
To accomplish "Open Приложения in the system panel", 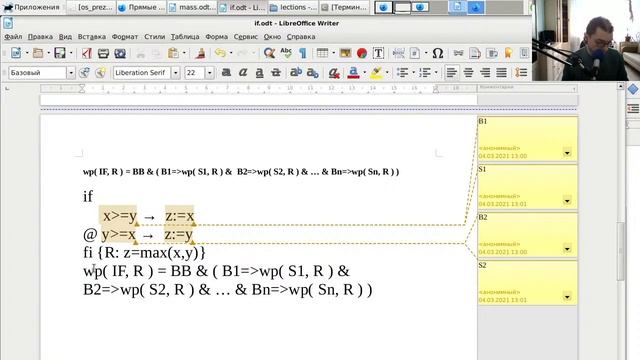I will pos(32,7).
